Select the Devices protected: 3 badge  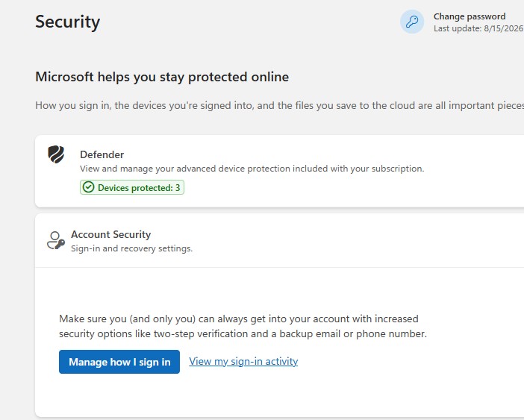coord(132,187)
